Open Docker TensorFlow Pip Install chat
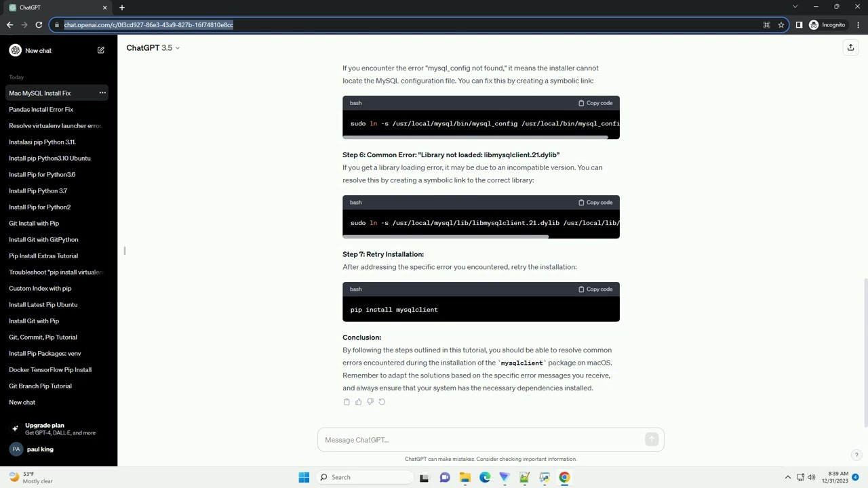This screenshot has width=868, height=488. 58,369
